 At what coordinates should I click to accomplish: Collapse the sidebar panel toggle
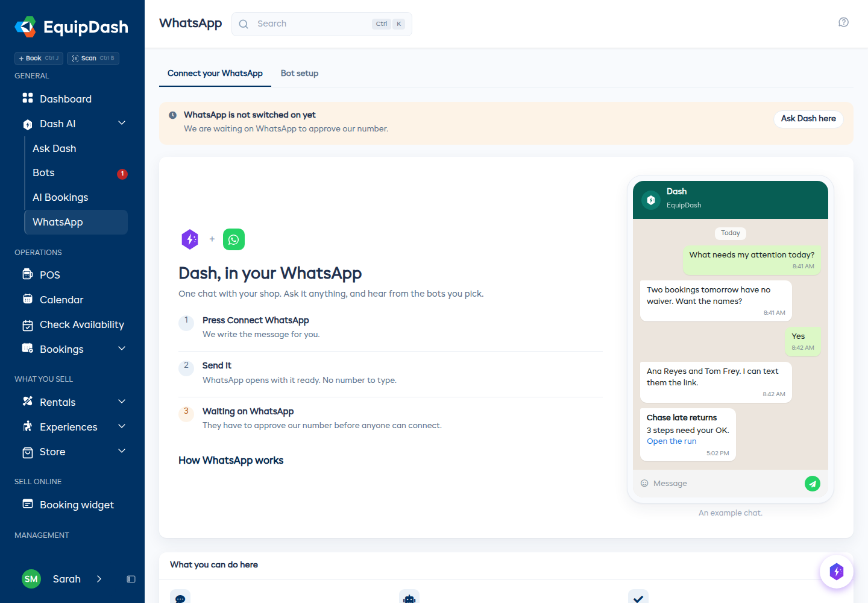(131, 579)
